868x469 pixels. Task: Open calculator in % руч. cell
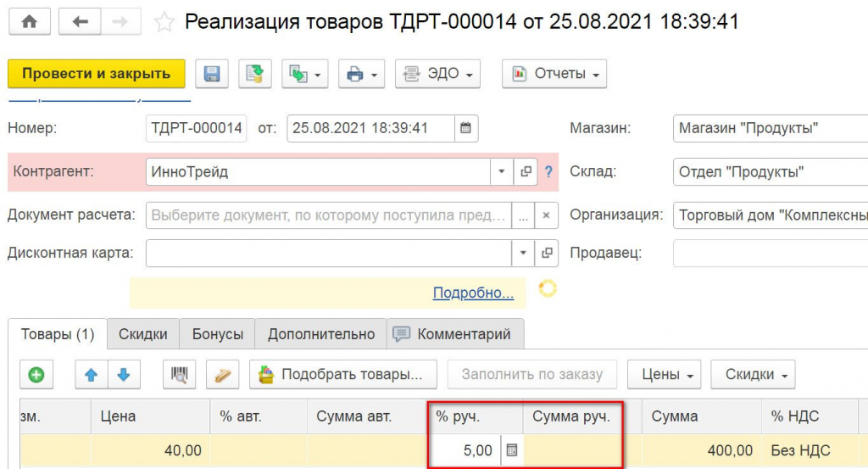click(x=512, y=450)
